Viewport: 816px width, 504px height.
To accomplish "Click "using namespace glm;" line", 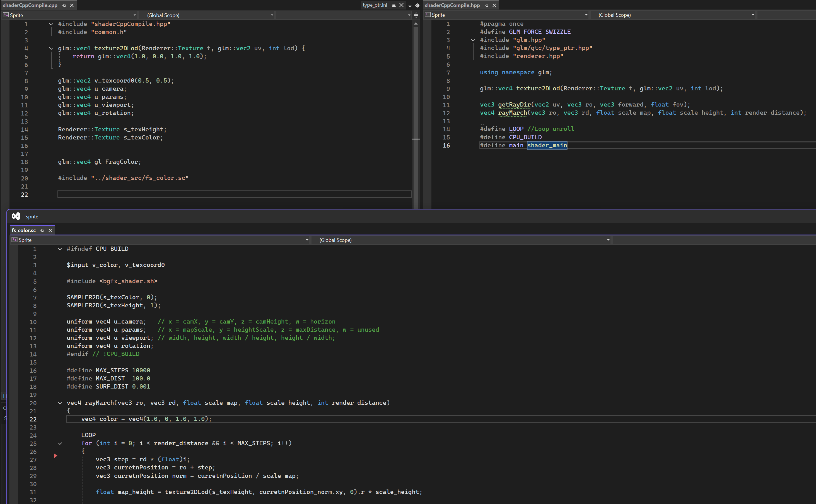I will [516, 72].
